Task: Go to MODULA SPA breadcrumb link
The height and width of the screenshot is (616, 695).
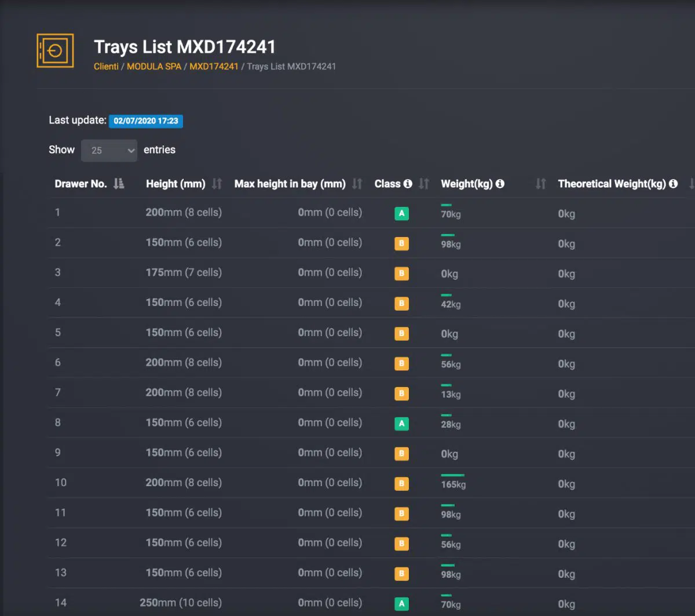Action: (x=154, y=67)
